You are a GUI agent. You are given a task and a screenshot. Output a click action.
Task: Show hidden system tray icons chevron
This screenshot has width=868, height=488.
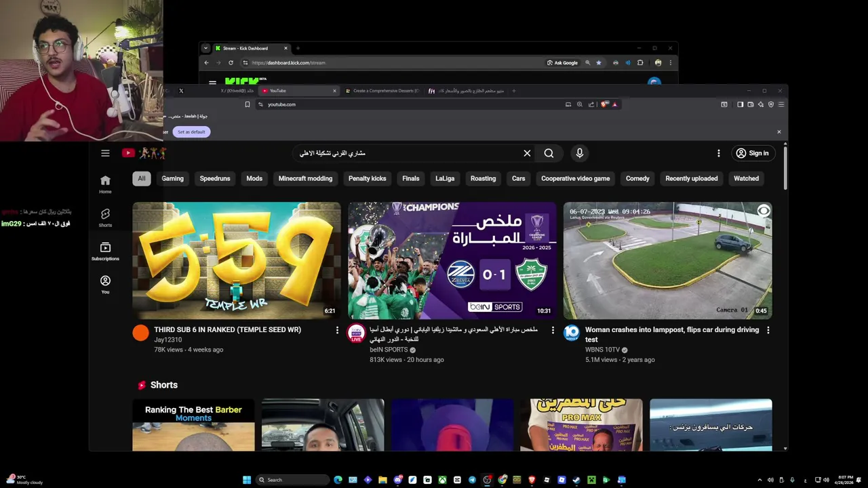pyautogui.click(x=759, y=480)
